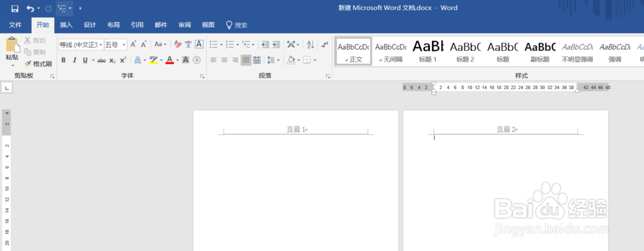Toggle bold formatting
Image resolution: width=644 pixels, height=251 pixels.
pyautogui.click(x=63, y=60)
